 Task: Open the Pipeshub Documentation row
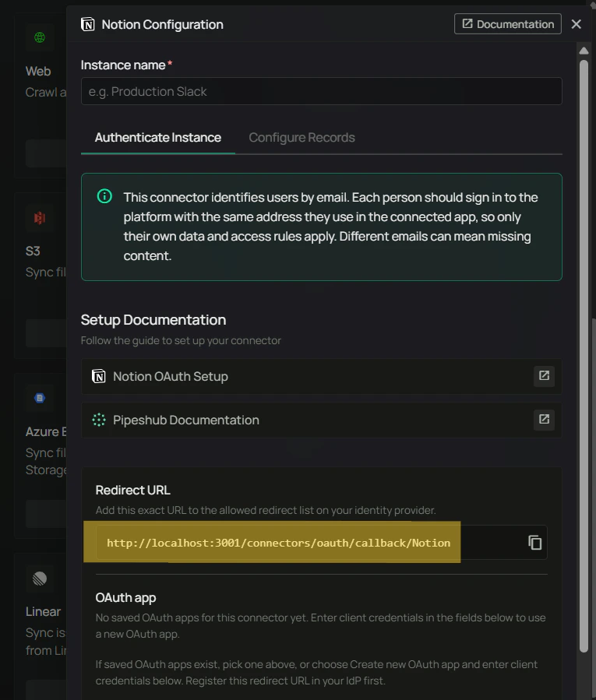[321, 420]
